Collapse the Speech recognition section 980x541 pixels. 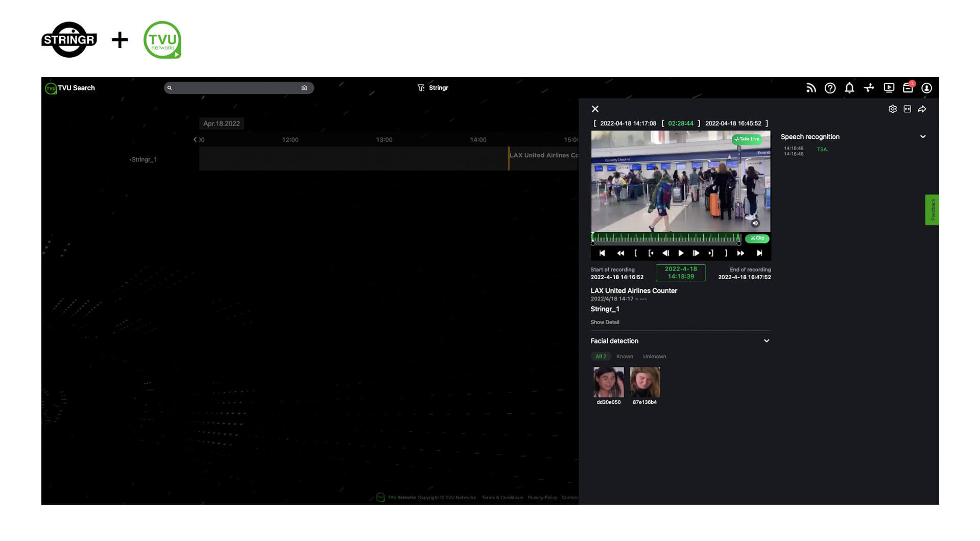pyautogui.click(x=923, y=137)
